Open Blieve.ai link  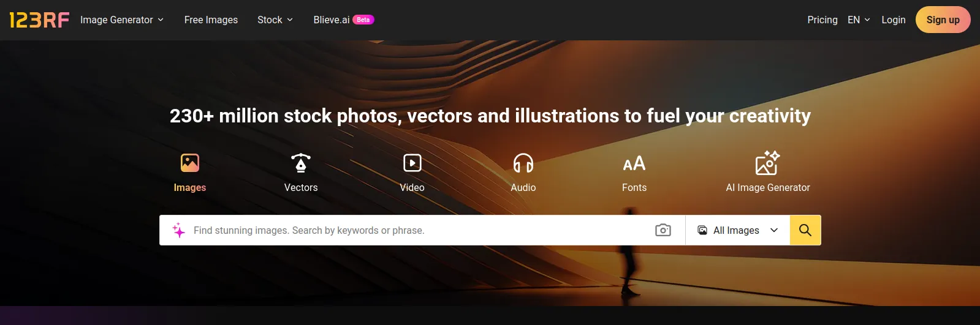click(x=332, y=20)
